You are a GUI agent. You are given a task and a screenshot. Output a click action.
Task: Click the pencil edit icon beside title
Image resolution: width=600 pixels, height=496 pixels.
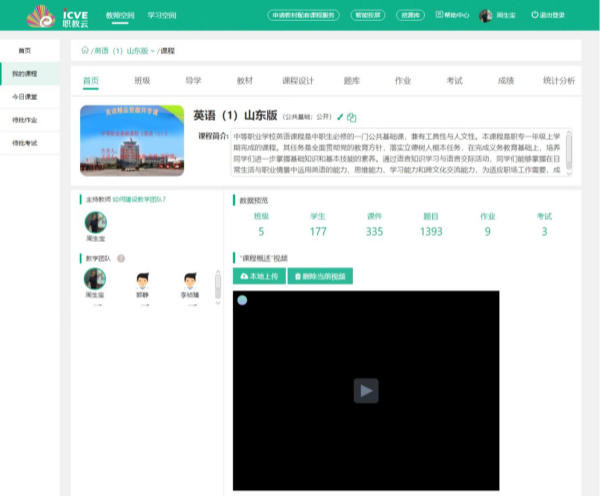point(340,117)
